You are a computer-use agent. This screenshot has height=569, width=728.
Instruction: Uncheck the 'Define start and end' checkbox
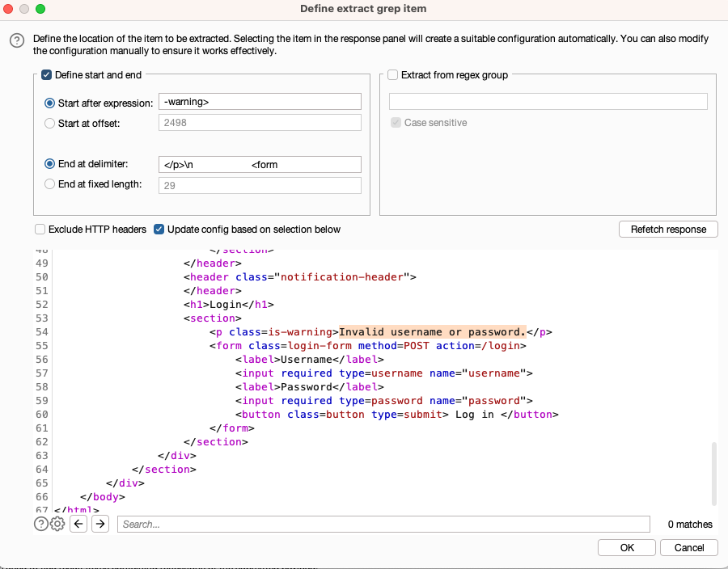click(x=46, y=74)
